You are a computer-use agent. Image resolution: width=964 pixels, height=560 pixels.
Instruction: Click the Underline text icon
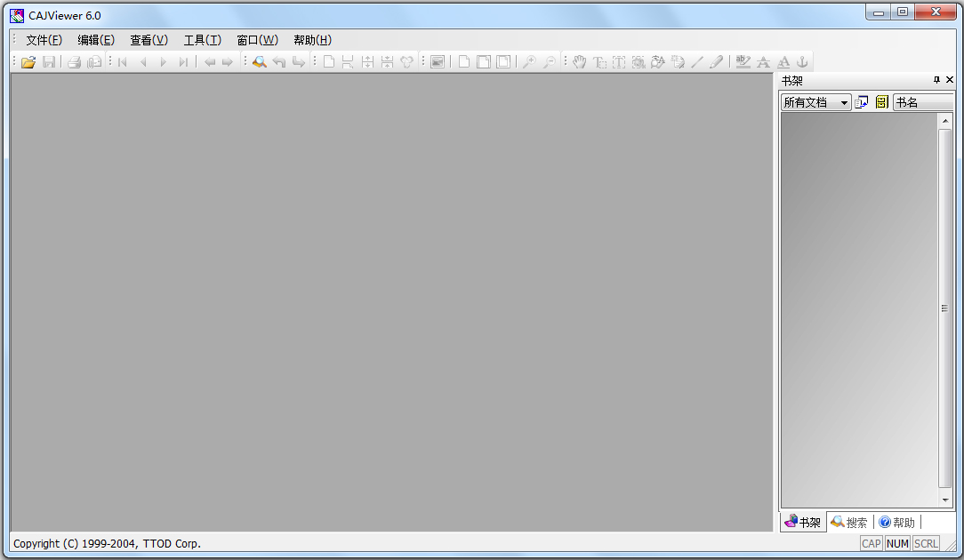pyautogui.click(x=783, y=61)
